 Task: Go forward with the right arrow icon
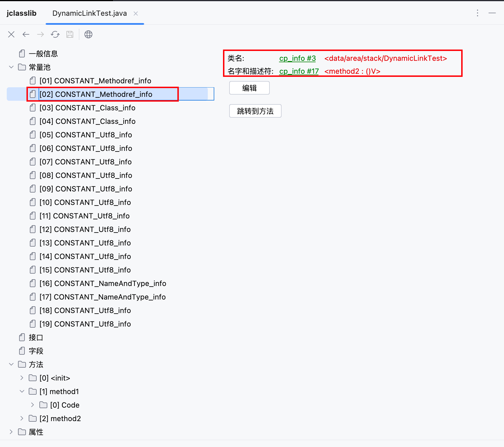pos(41,34)
